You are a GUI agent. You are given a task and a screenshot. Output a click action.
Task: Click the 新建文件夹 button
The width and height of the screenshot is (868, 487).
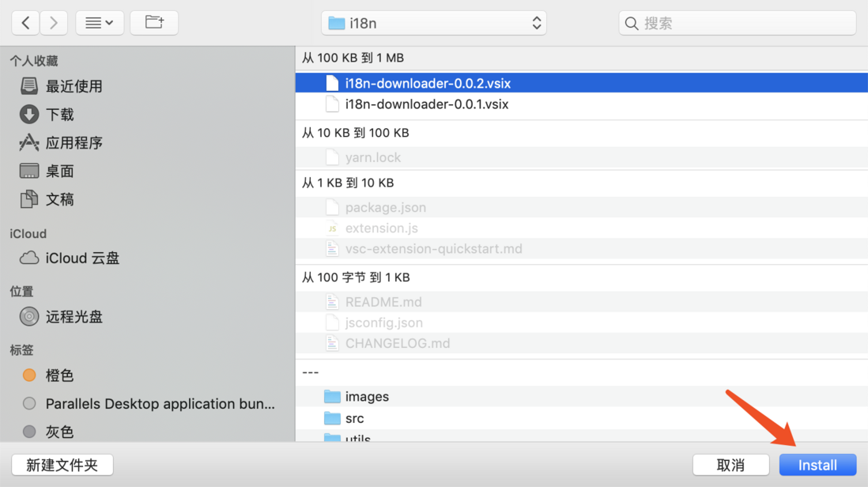pyautogui.click(x=62, y=465)
